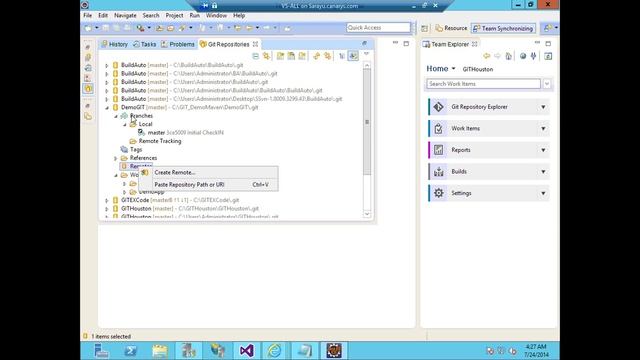Expand BuildAuto repository under Administrator\BA
This screenshot has height=360, width=640.
click(x=107, y=74)
